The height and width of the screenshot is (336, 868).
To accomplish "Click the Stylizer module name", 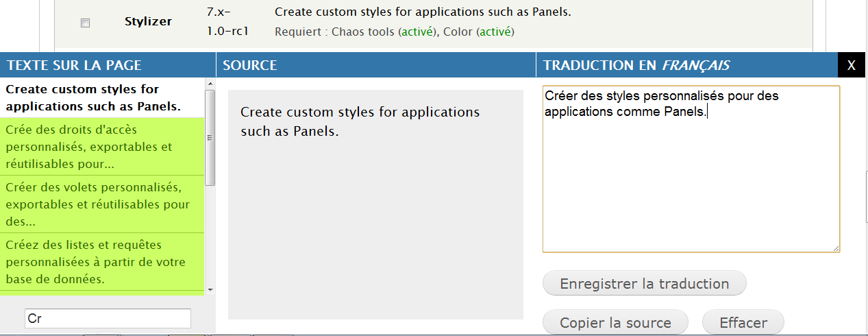I will click(148, 21).
